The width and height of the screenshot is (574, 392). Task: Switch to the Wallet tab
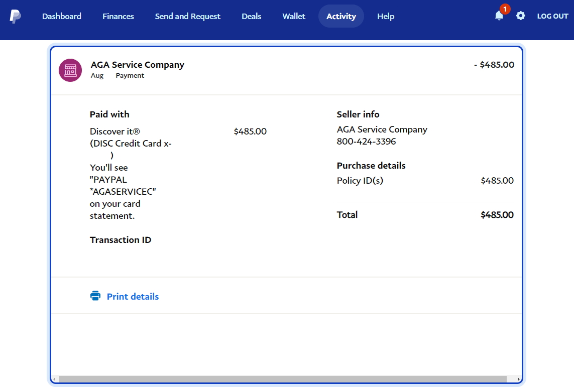pos(294,16)
